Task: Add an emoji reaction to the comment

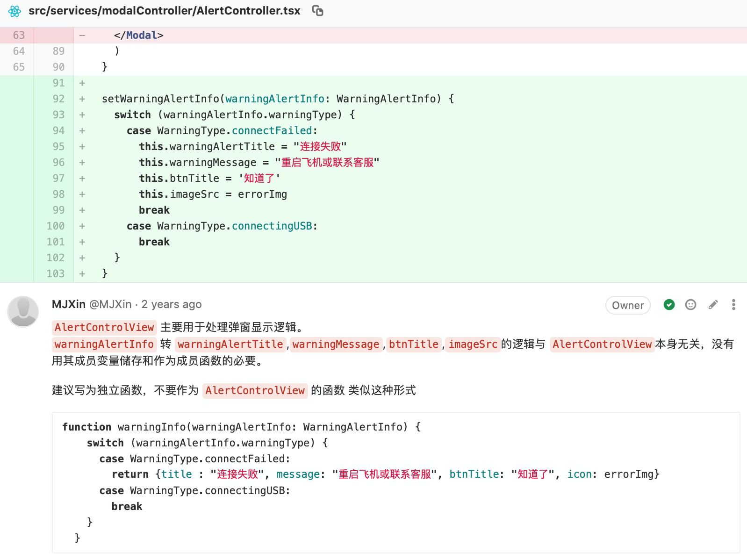Action: pos(690,305)
